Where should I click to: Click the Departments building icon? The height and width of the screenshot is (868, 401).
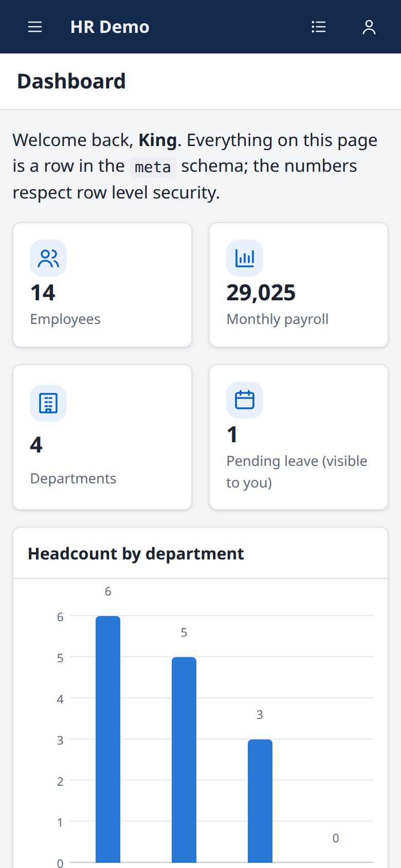pos(48,403)
